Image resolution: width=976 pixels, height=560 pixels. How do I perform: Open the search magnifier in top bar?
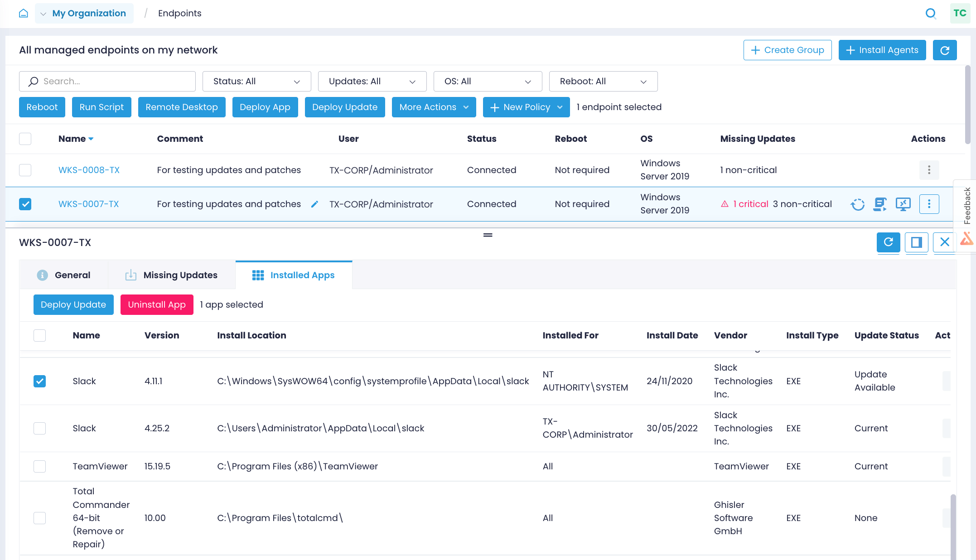coord(931,13)
